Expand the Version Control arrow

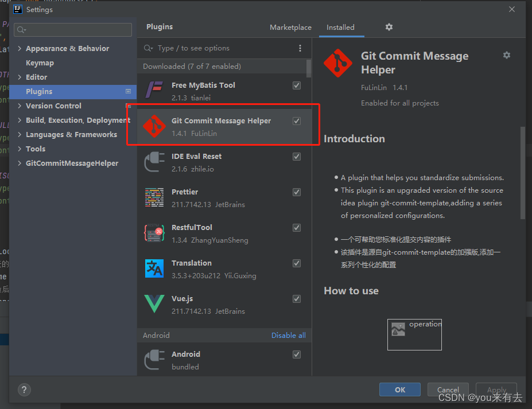click(20, 106)
